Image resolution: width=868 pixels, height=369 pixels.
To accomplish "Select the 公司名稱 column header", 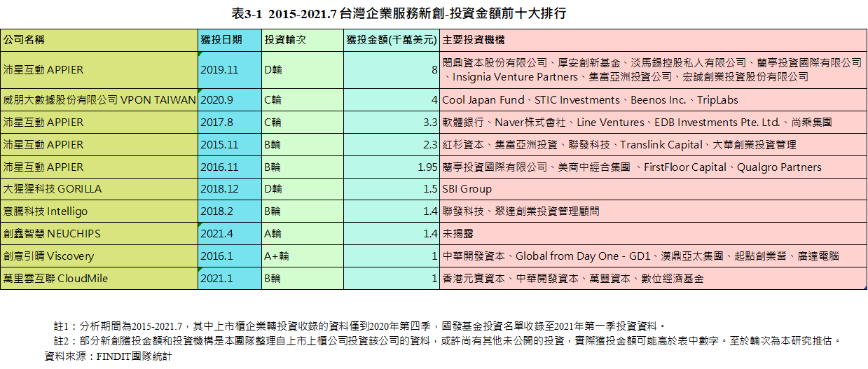I will click(99, 41).
